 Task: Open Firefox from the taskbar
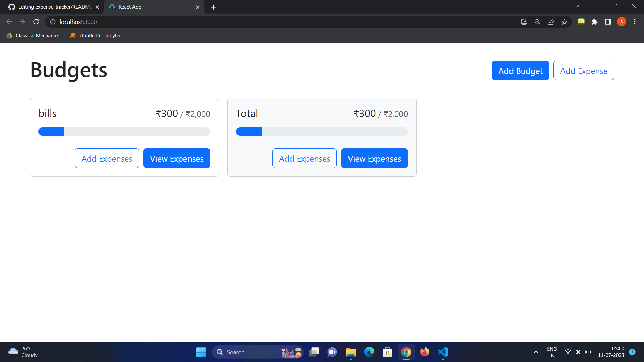click(424, 352)
